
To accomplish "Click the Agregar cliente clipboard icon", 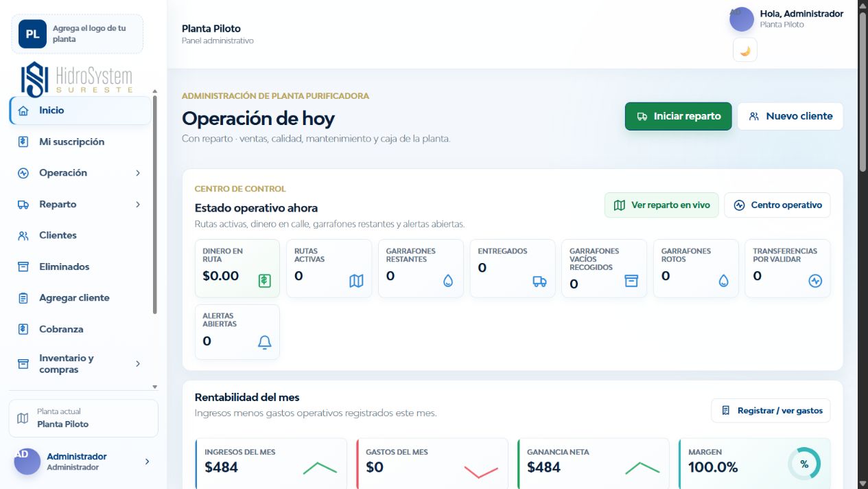I will tap(23, 298).
